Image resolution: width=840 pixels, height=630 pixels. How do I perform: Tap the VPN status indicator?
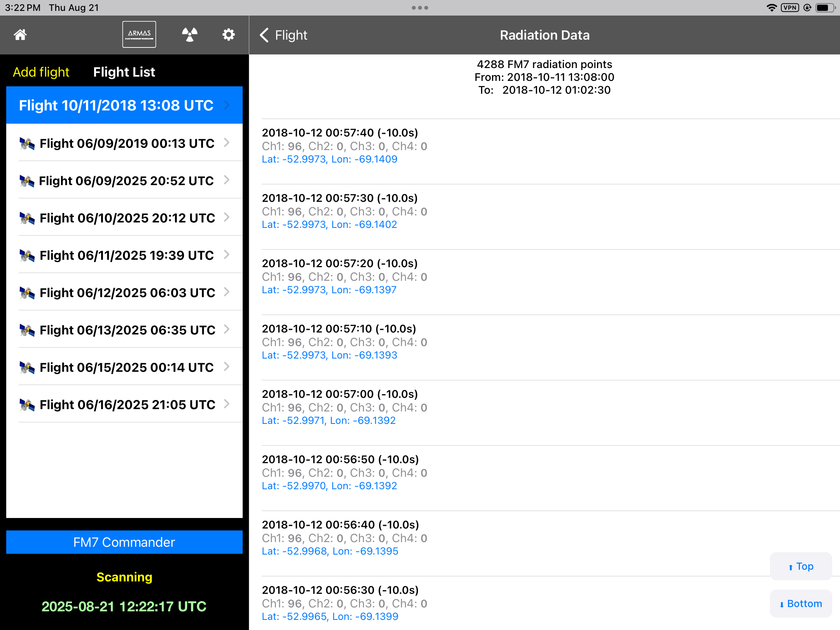[789, 8]
